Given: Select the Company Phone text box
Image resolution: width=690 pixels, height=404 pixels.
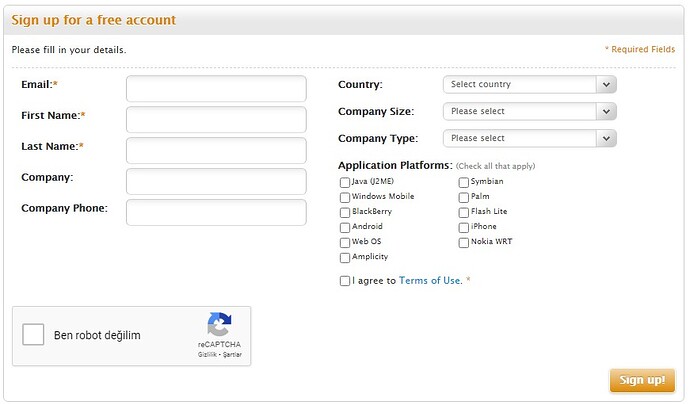Looking at the screenshot, I should coord(216,212).
